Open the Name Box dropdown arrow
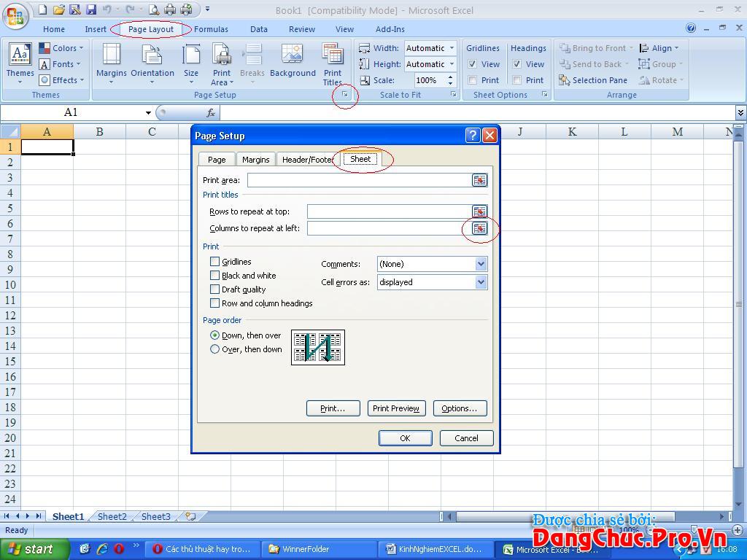747x560 pixels. (x=148, y=112)
